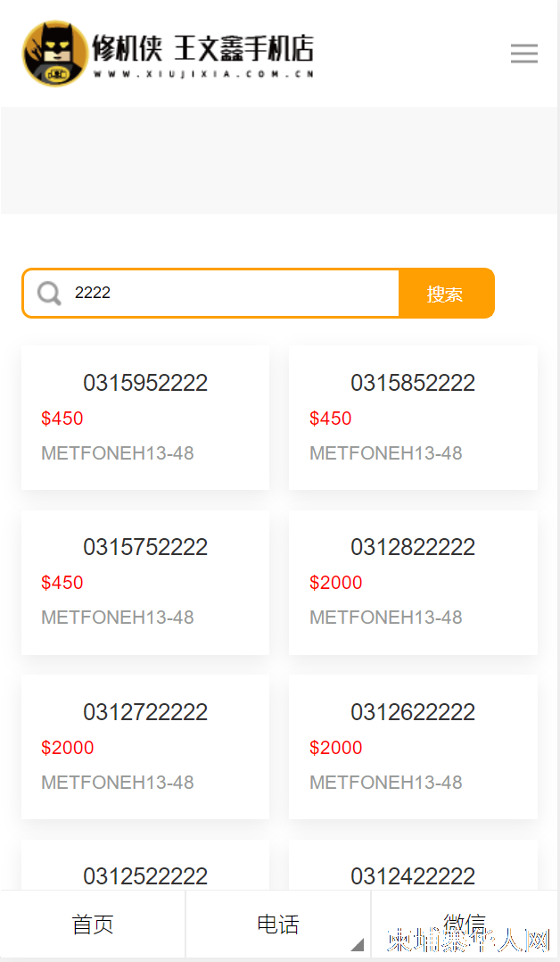The image size is (560, 962).
Task: Select phone number 0315752222
Action: [145, 547]
